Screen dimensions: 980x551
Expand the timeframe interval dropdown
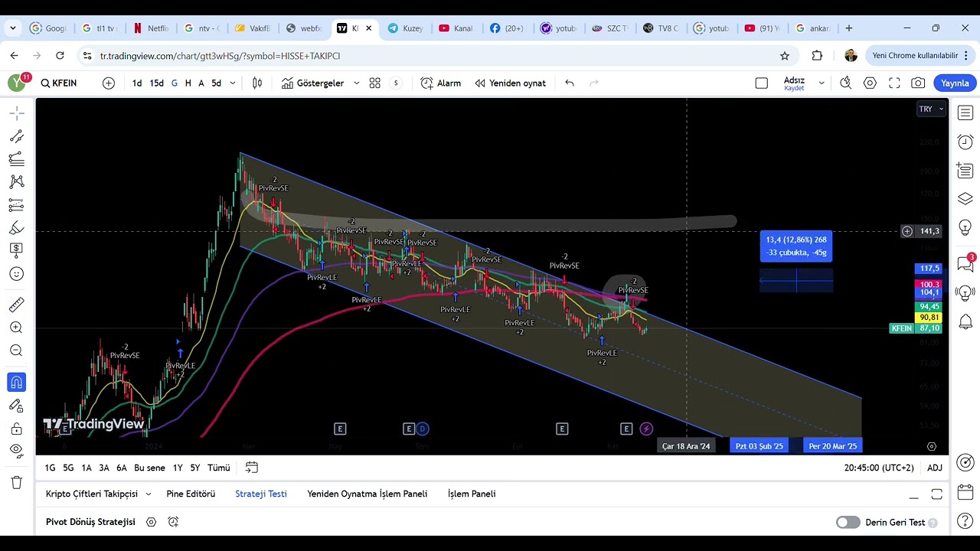233,83
